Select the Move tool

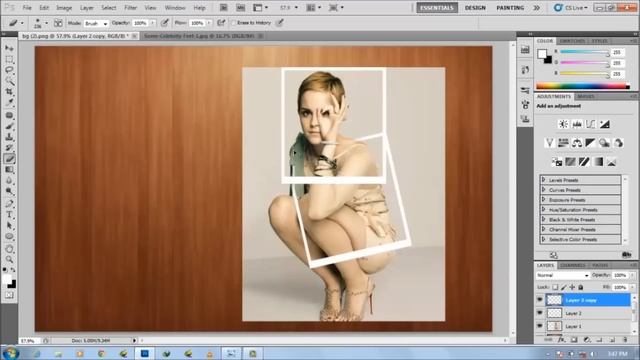9,49
